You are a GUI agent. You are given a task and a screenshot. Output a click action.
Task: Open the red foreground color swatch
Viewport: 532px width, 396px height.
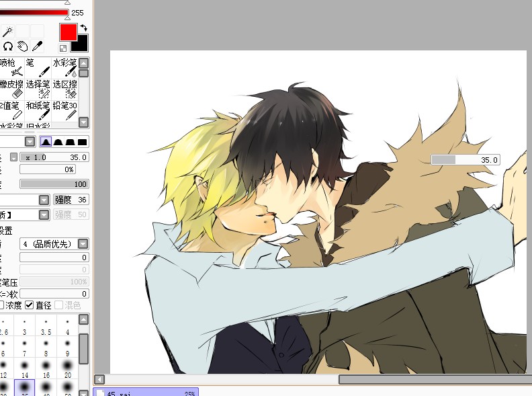point(69,32)
